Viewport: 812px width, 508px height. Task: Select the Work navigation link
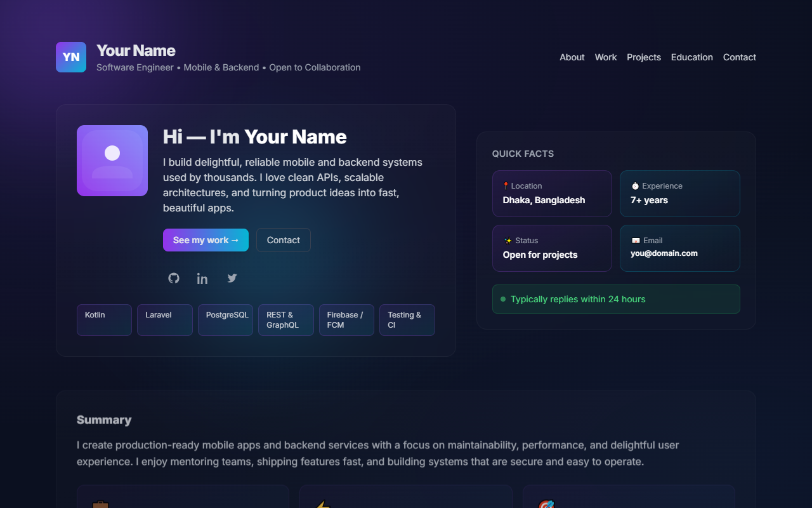click(605, 57)
